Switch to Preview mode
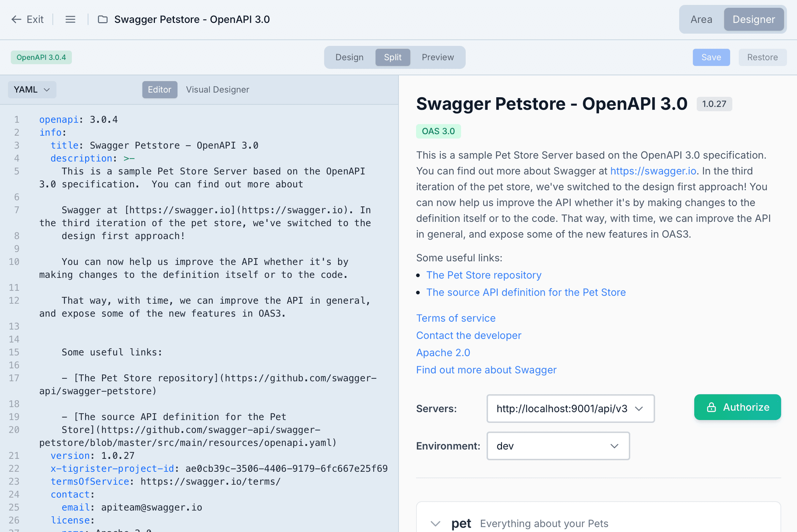This screenshot has width=797, height=532. (437, 57)
